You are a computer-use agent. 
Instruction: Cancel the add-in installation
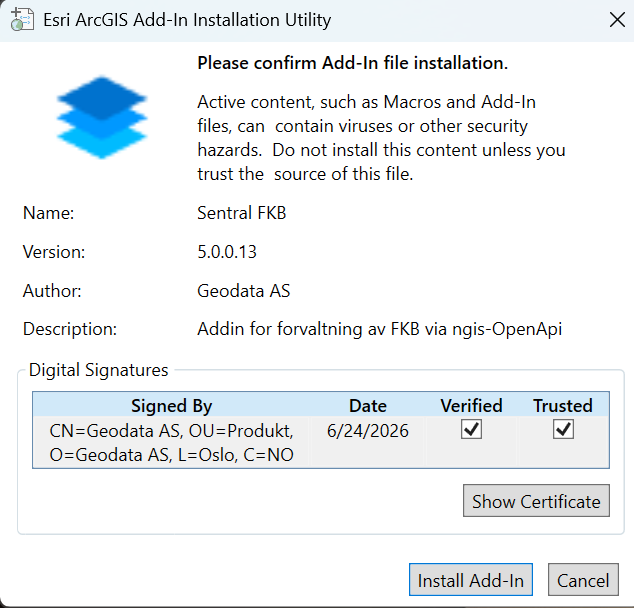583,580
